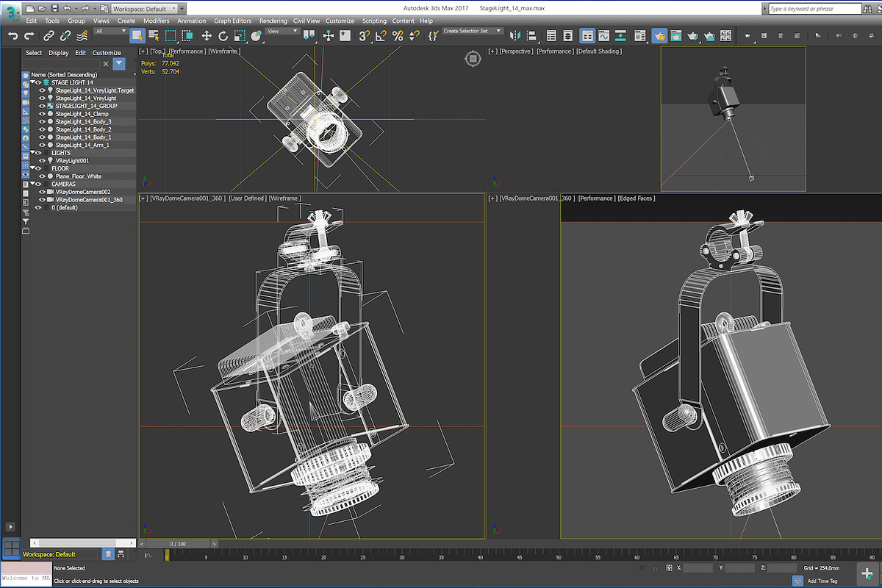Activate the Select and Scale tool
The image size is (882, 588).
click(239, 35)
